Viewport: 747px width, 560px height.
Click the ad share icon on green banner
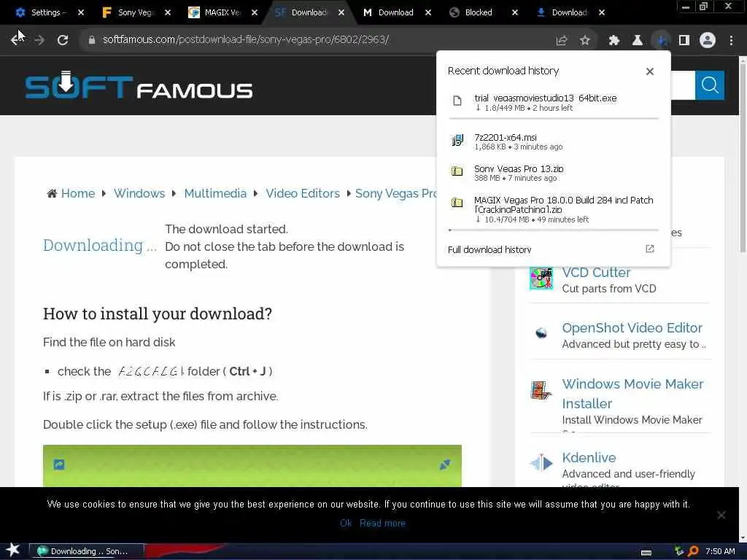click(x=59, y=464)
